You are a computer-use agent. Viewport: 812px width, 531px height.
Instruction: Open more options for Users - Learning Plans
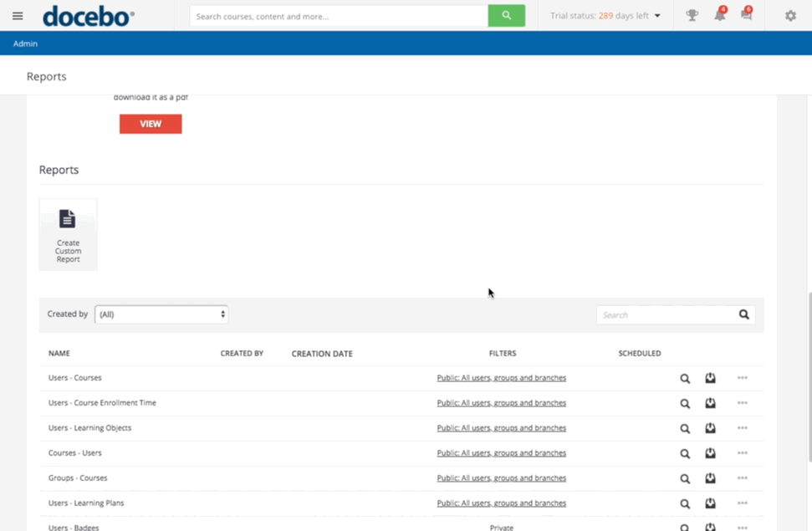(x=742, y=503)
